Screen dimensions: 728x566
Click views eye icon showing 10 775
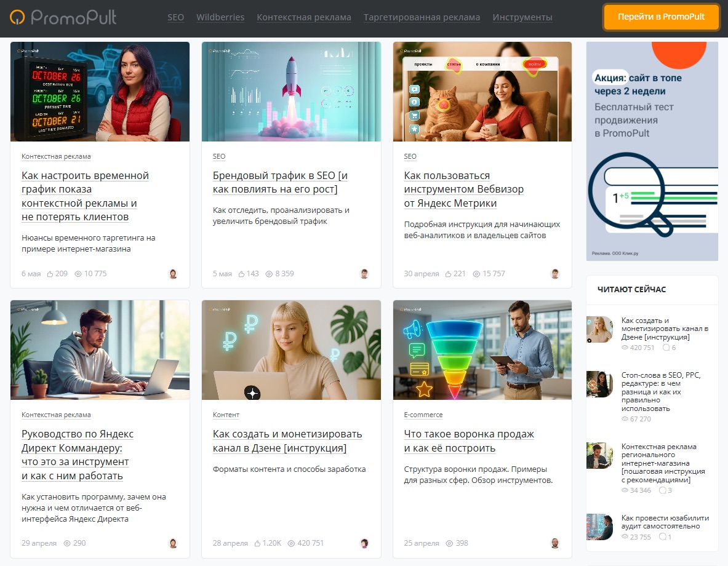pyautogui.click(x=78, y=274)
